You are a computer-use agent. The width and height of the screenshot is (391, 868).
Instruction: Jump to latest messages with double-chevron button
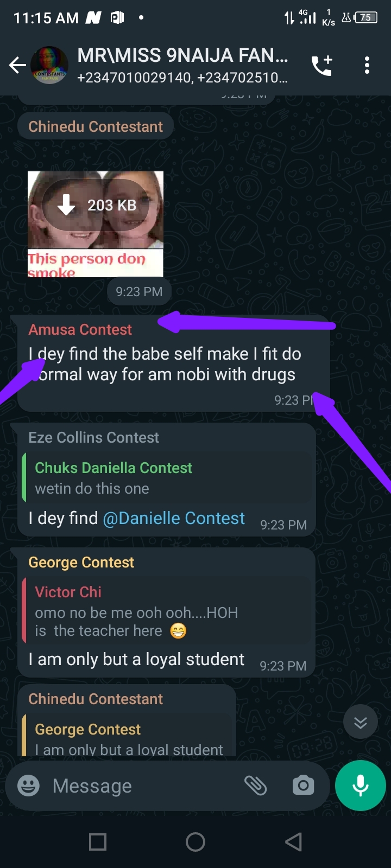pos(361,722)
